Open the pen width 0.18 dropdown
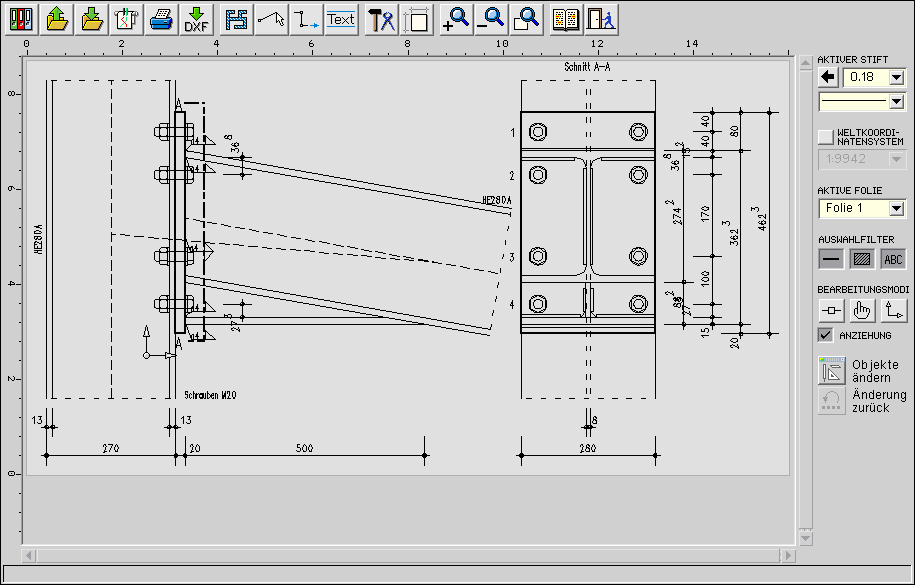Viewport: 915px width, 585px height. (896, 77)
